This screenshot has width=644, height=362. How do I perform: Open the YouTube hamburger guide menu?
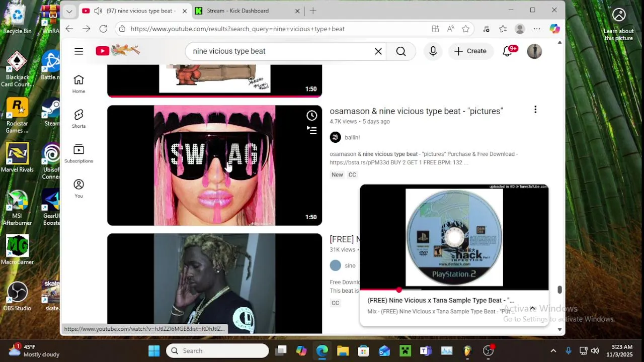pyautogui.click(x=78, y=51)
